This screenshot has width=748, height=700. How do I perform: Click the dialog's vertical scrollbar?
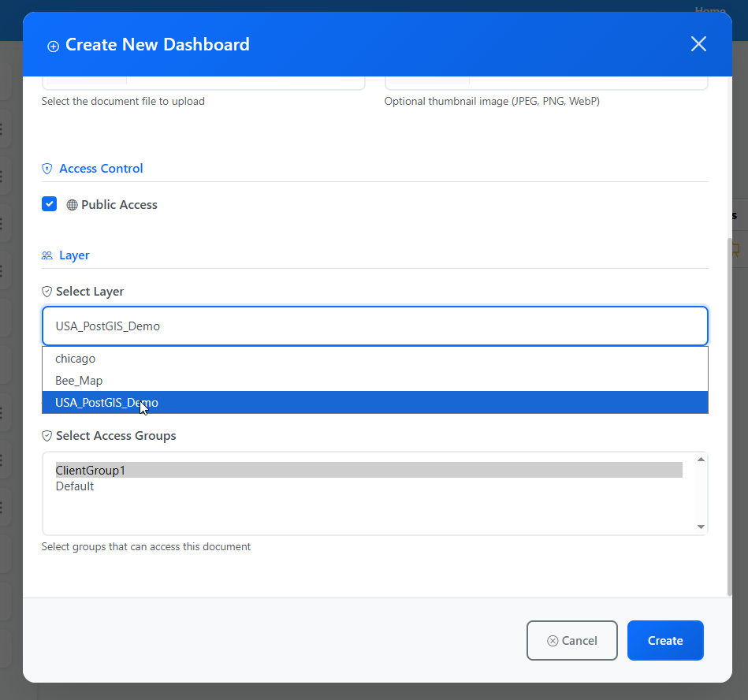click(729, 418)
